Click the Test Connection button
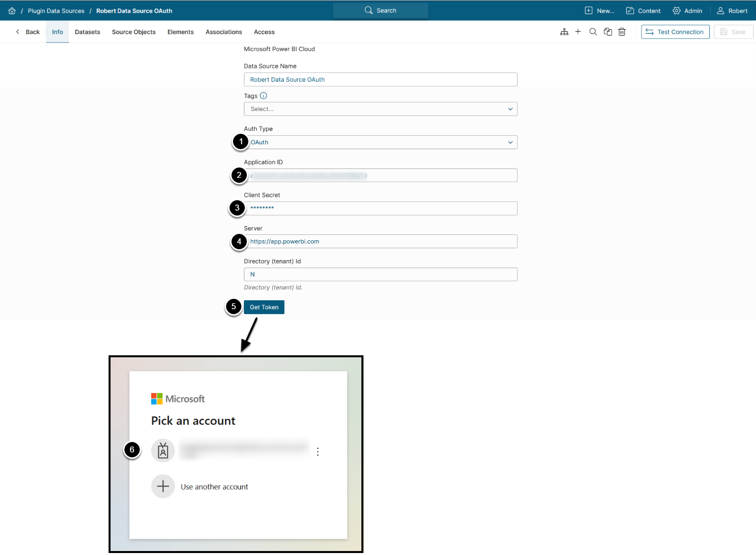Viewport: 756px width, 555px height. pos(675,32)
